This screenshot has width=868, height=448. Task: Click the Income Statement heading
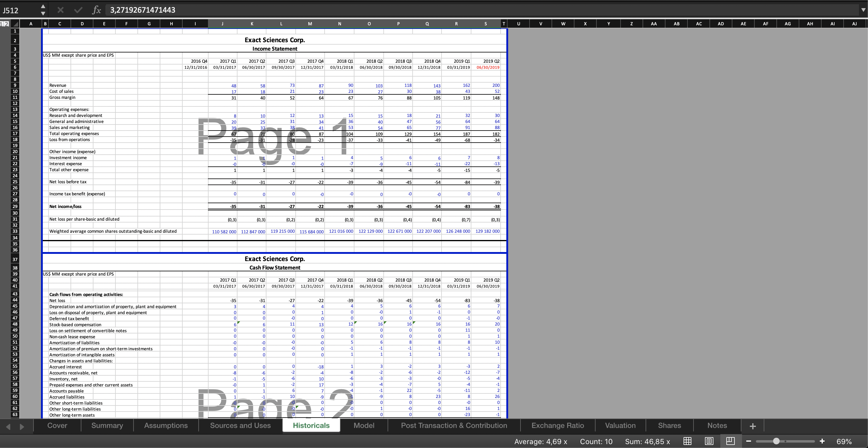click(275, 49)
